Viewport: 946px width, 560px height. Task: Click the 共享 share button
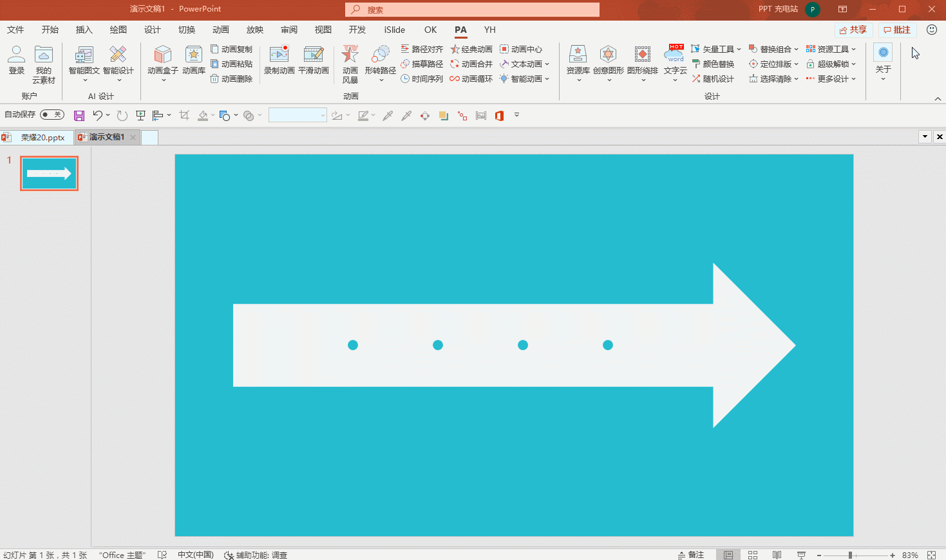853,30
